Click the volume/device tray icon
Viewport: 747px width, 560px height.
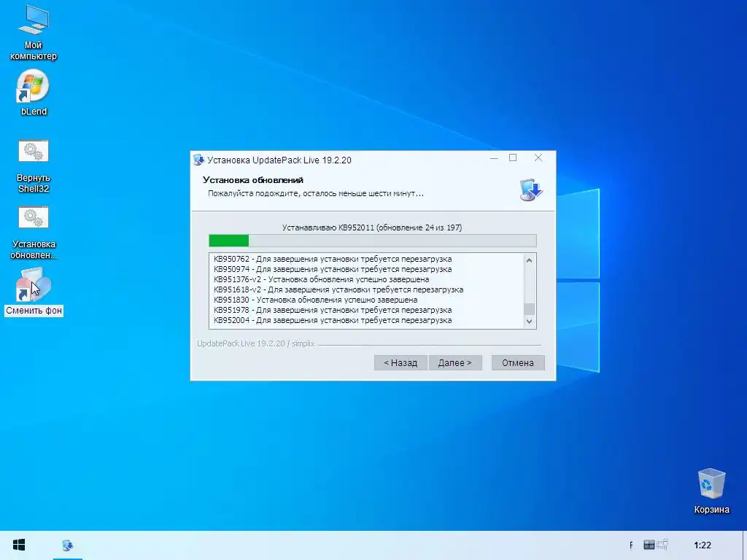pos(662,544)
